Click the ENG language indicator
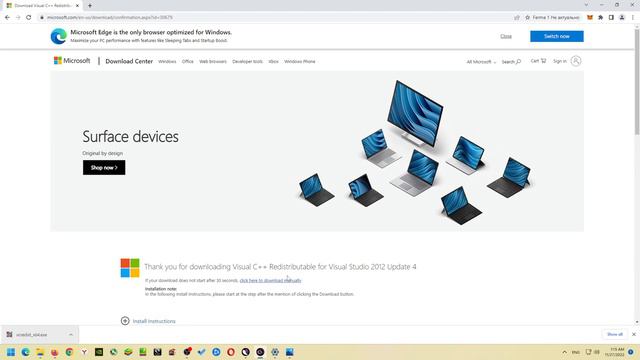640x360 pixels. 576,352
